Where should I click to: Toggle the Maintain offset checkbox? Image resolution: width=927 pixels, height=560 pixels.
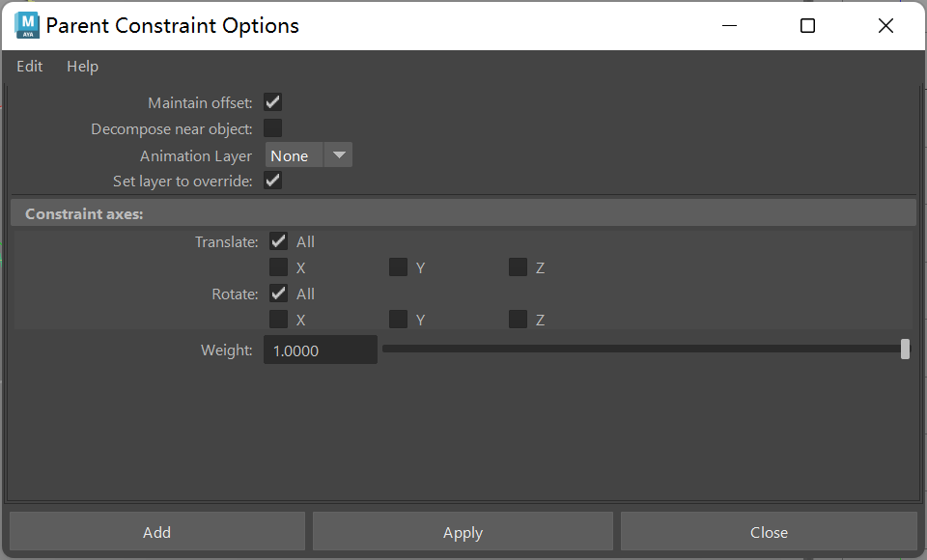(x=272, y=102)
